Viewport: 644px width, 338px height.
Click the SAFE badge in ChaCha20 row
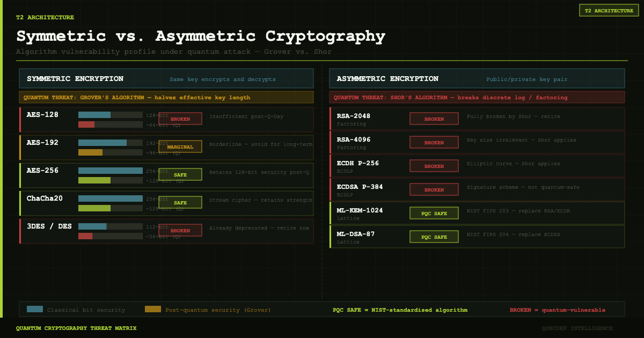point(180,203)
